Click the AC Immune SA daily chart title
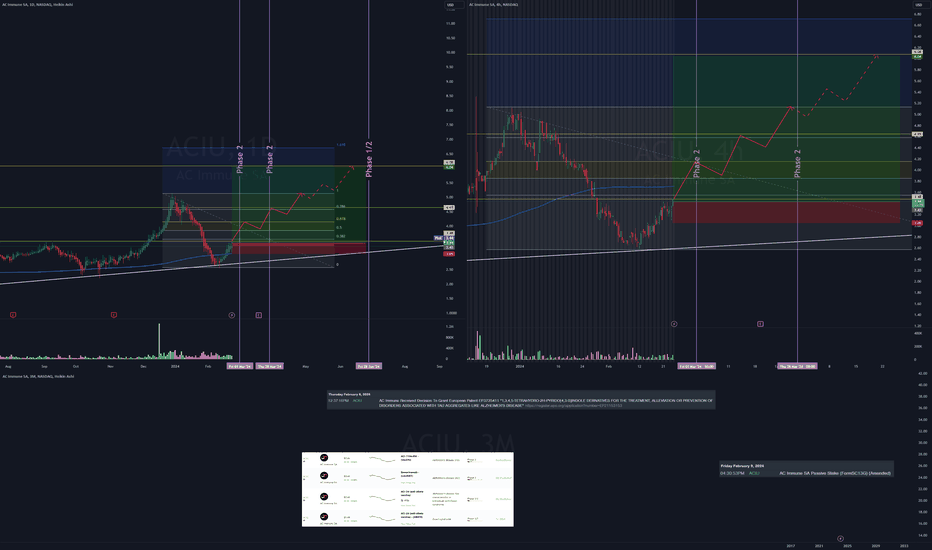This screenshot has width=932, height=550. [37, 5]
